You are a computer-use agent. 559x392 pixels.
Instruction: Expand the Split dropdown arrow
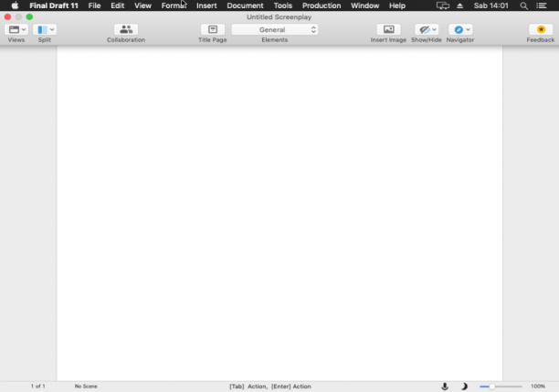52,29
